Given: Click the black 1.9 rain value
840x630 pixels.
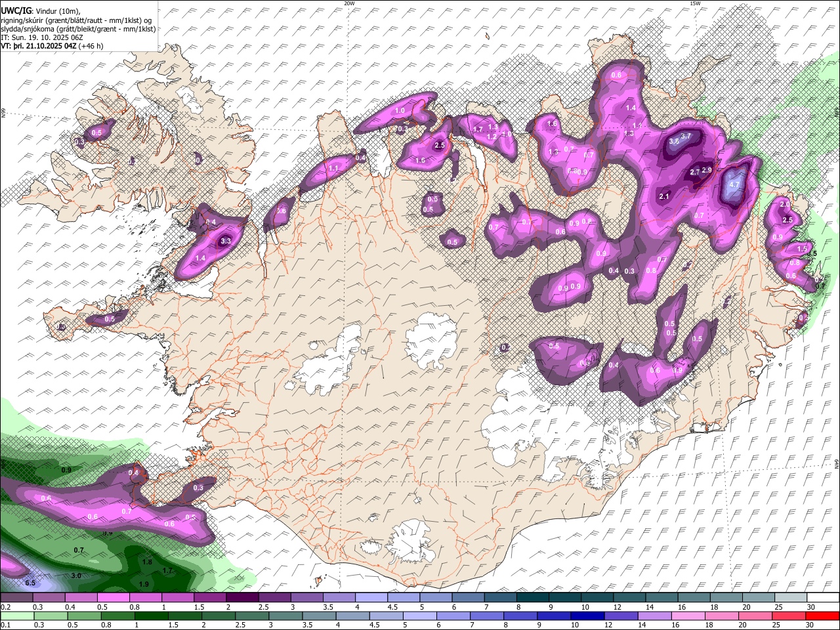Looking at the screenshot, I should 144,584.
